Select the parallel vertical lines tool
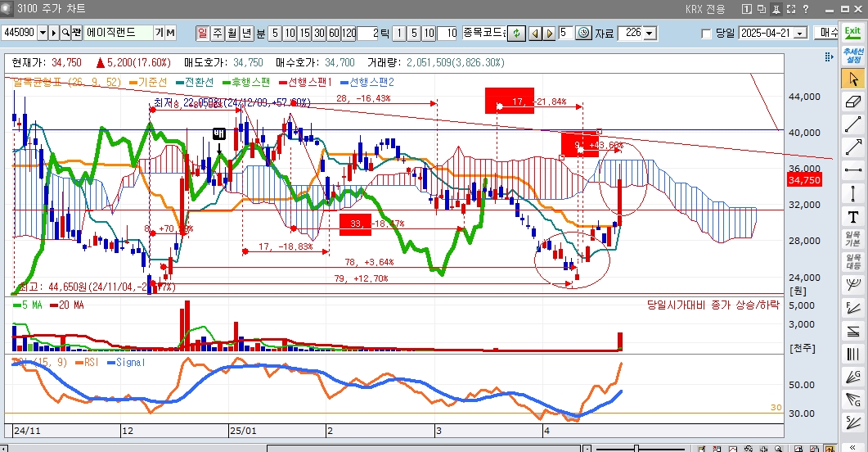This screenshot has height=452, width=868. [x=853, y=354]
